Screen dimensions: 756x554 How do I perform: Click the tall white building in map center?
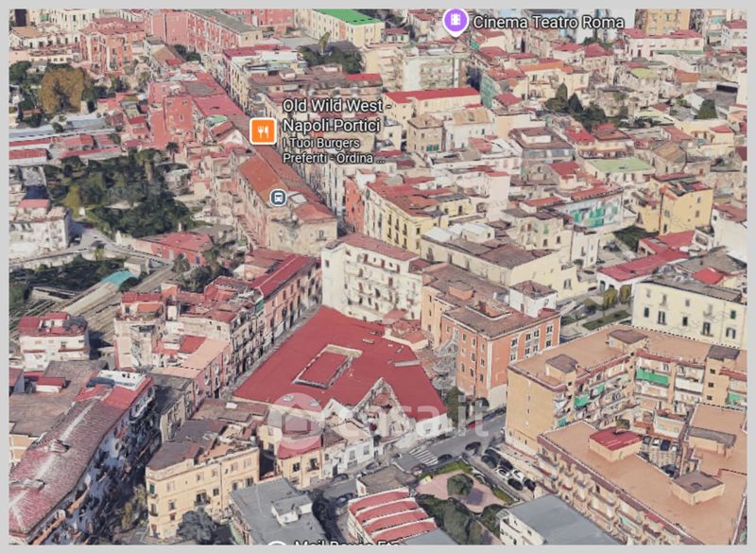pos(370,276)
